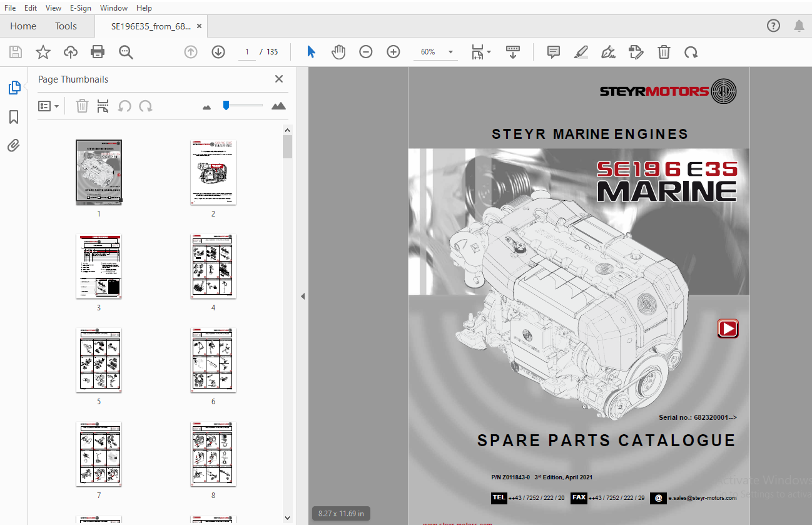Open the Edit menu

(x=31, y=8)
